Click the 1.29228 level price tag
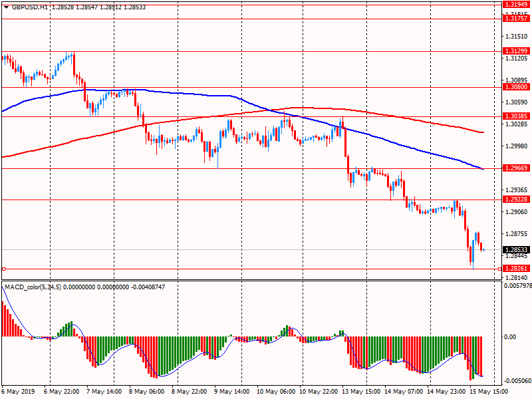532x399 pixels. pos(516,199)
